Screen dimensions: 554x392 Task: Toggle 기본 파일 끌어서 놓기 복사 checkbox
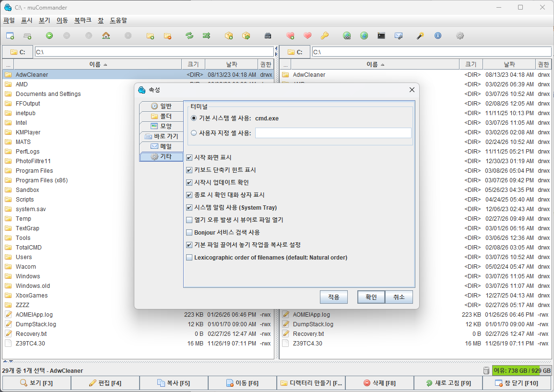[x=189, y=245]
